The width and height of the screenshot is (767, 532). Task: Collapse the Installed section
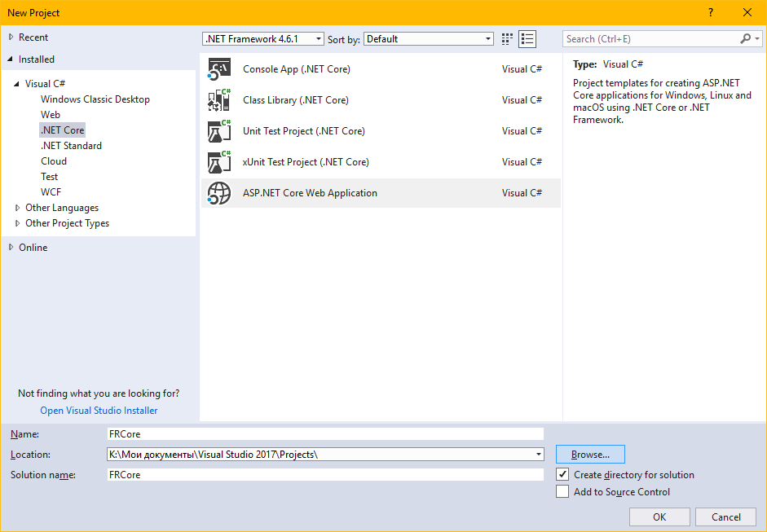(11, 59)
